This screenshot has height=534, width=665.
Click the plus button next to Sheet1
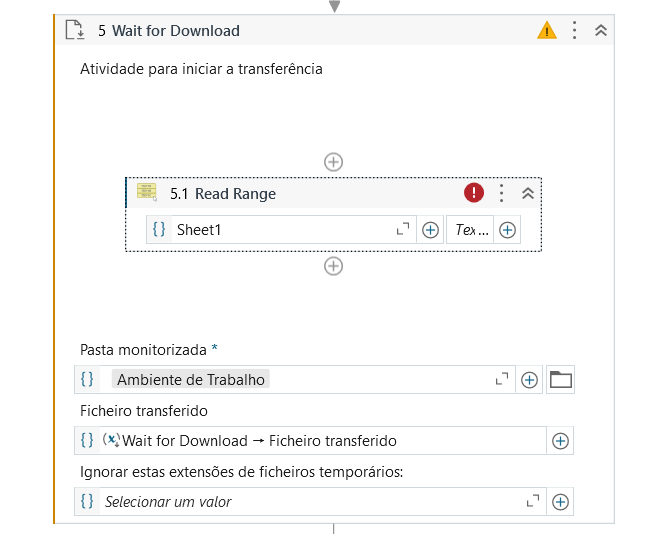[x=431, y=230]
